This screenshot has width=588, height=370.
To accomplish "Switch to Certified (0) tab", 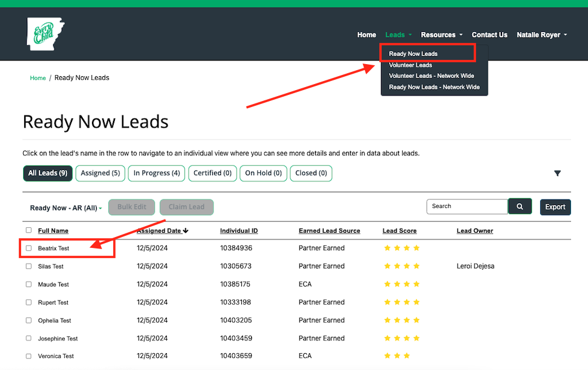I will [x=212, y=173].
